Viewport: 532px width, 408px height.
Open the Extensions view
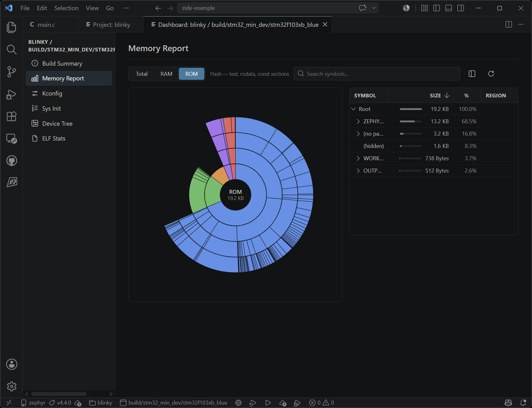(x=11, y=116)
